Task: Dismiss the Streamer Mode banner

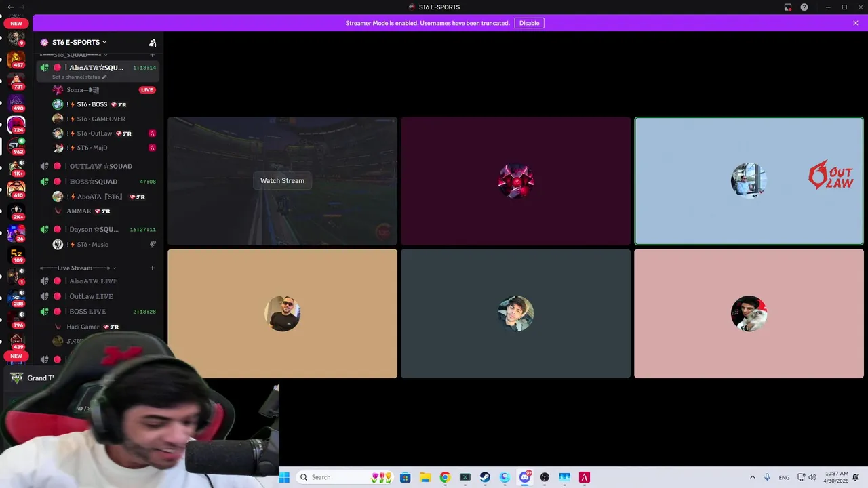Action: coord(856,23)
